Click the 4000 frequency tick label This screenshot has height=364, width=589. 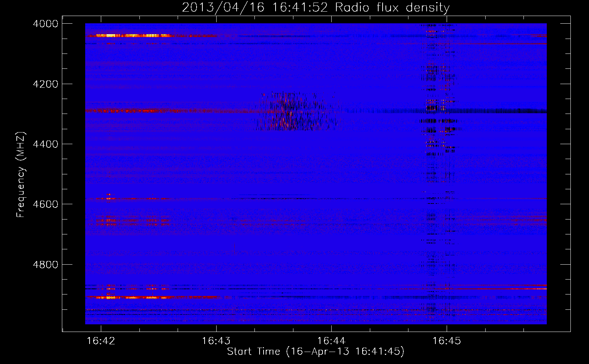pyautogui.click(x=46, y=24)
